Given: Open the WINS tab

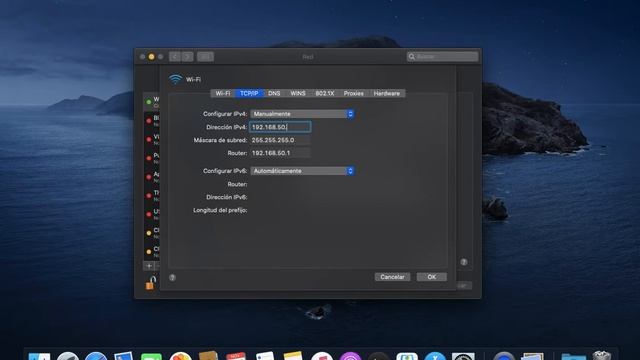Looking at the screenshot, I should click(x=298, y=93).
